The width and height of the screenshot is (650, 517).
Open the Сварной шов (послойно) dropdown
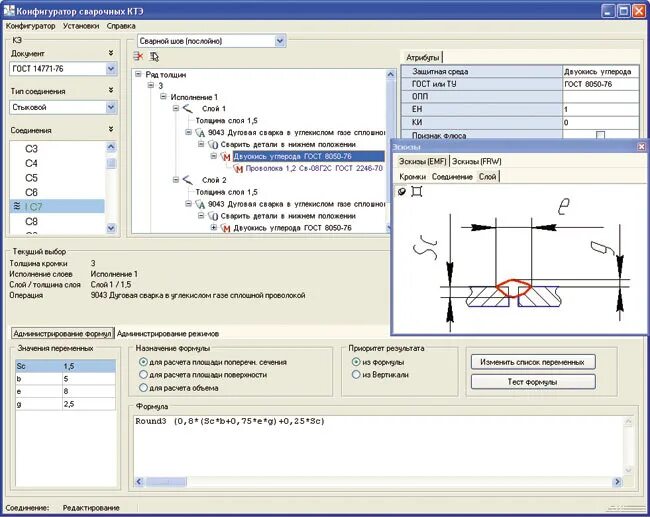(x=280, y=41)
